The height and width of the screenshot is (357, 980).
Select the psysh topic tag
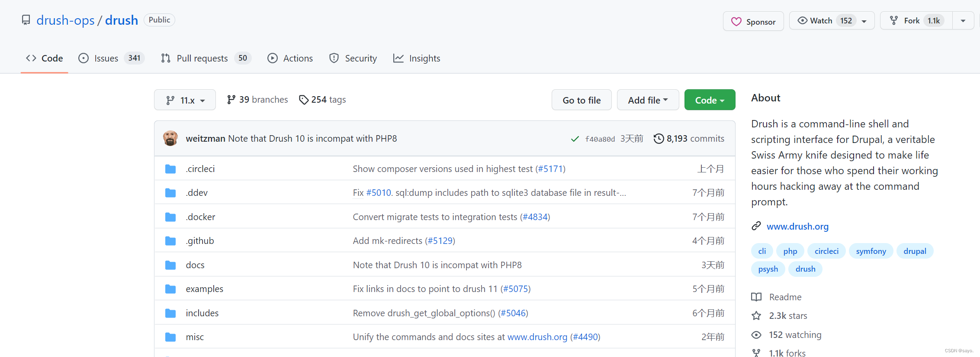click(768, 269)
